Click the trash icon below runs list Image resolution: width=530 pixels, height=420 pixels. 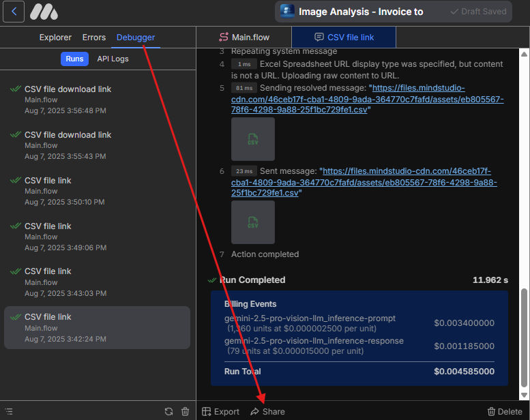185,411
